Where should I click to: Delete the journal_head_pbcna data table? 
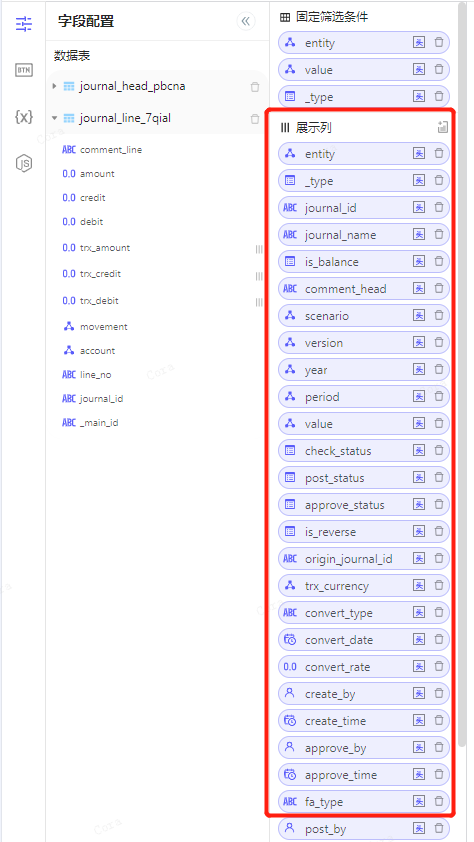[x=255, y=87]
